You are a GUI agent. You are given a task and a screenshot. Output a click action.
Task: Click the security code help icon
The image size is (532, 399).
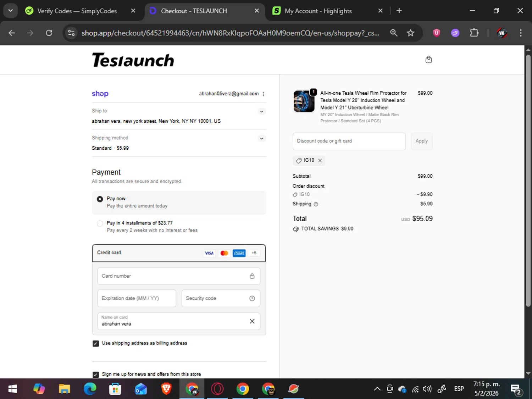(x=252, y=298)
